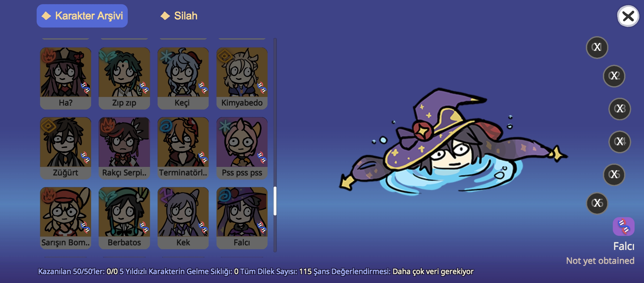
Task: Click the X3 constellation circle icon
Action: tap(620, 109)
